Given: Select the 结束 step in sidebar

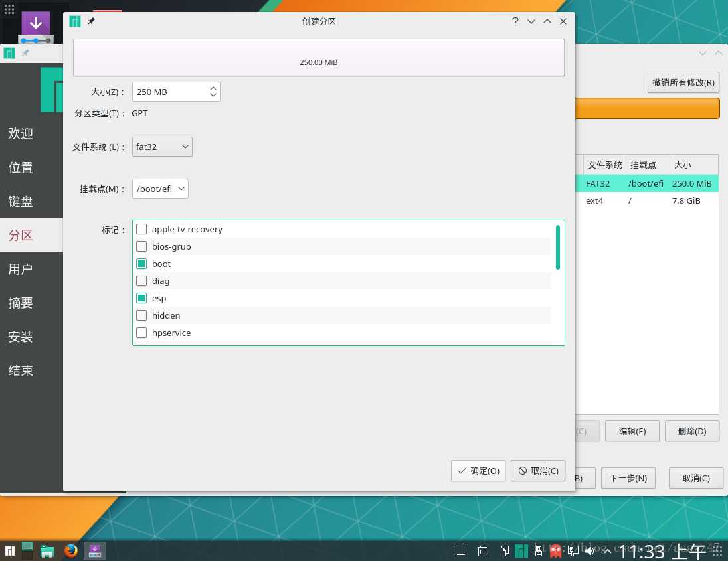Looking at the screenshot, I should pyautogui.click(x=21, y=370).
